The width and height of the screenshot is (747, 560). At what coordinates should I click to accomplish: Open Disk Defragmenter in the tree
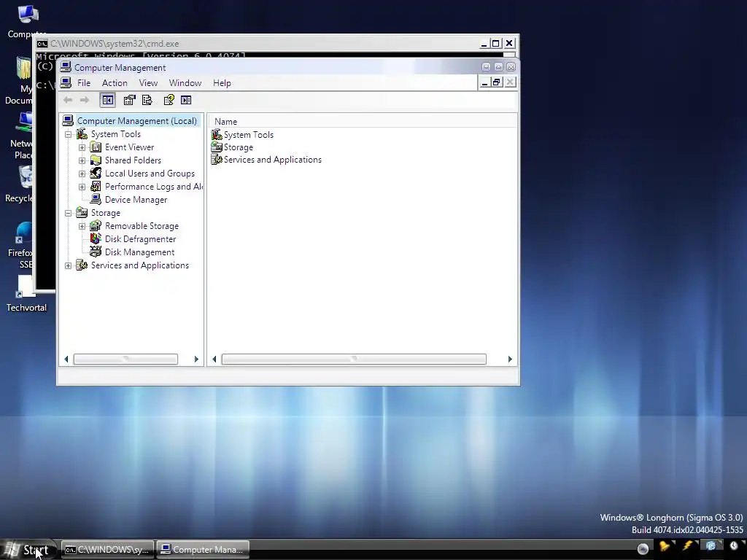(141, 239)
